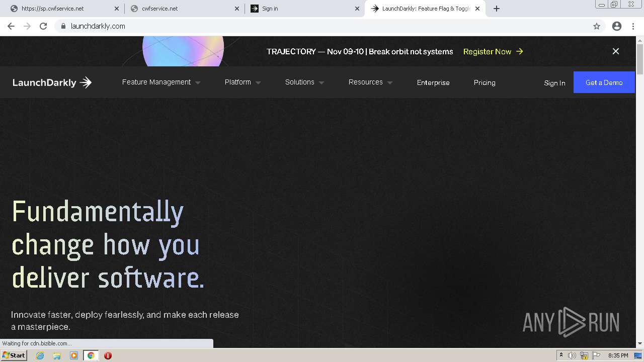644x362 pixels.
Task: Close the Sign in tab
Action: [357, 9]
